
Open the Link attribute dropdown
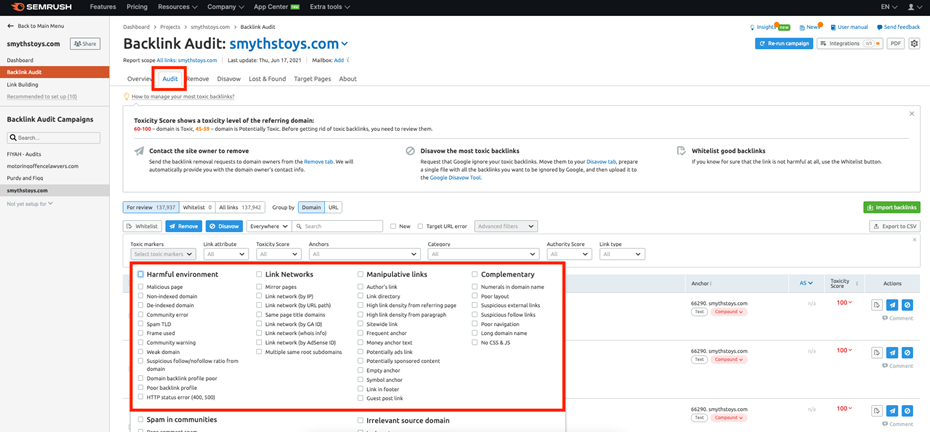point(226,254)
